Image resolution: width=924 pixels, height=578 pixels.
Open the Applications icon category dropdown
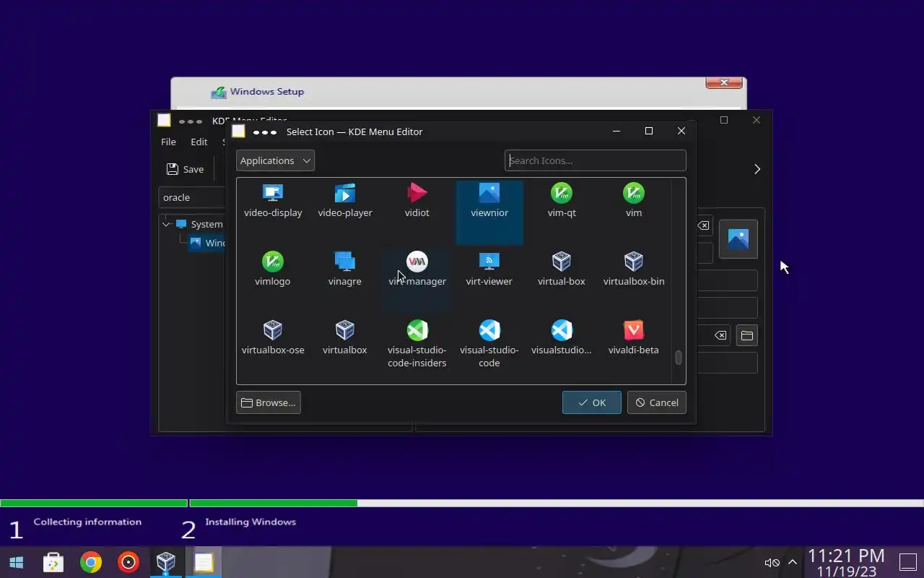point(275,160)
